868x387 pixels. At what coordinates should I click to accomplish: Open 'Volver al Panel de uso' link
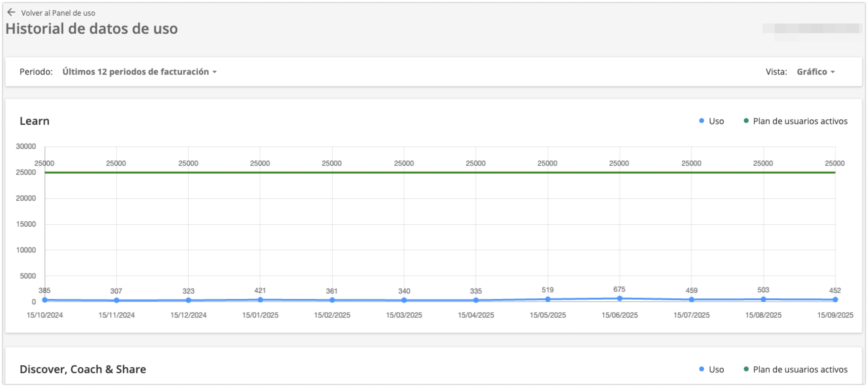tap(58, 13)
